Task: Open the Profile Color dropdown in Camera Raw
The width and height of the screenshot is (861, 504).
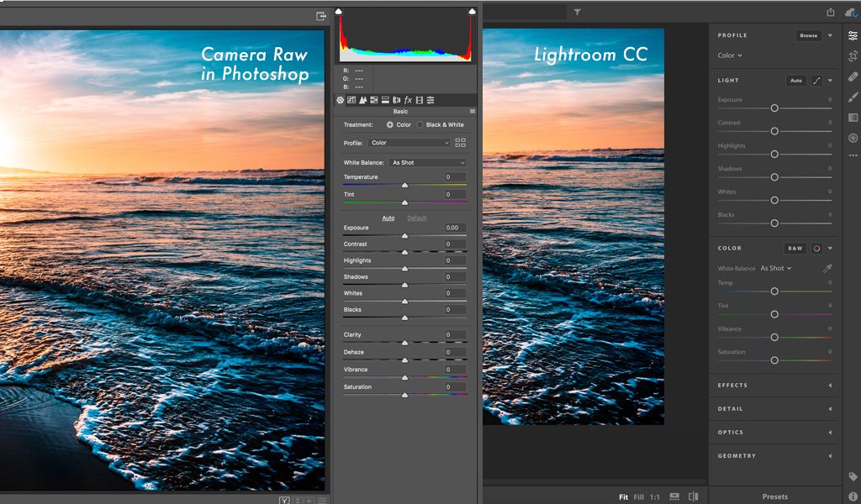Action: [x=409, y=143]
